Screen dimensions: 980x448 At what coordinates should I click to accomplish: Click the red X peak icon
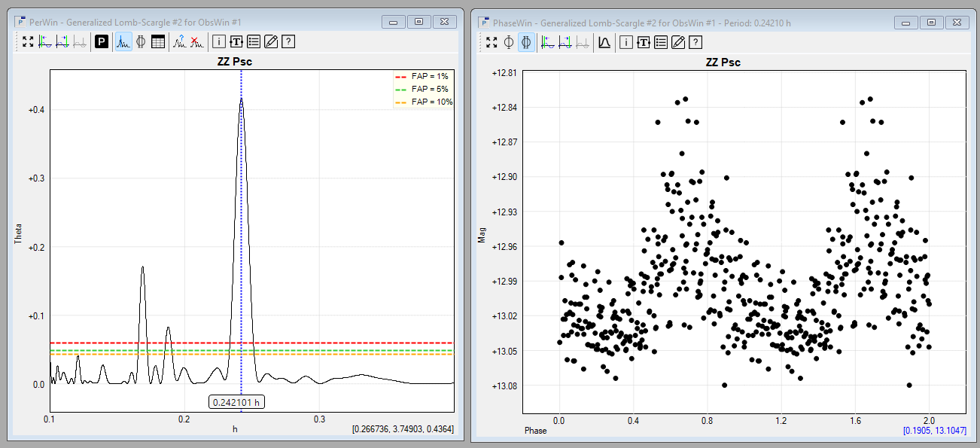pos(196,42)
